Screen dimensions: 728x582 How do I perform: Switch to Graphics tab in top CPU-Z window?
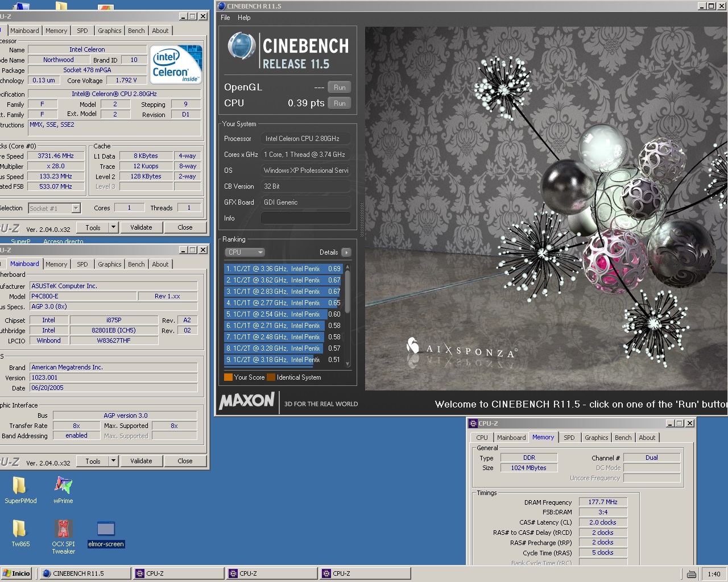[110, 31]
